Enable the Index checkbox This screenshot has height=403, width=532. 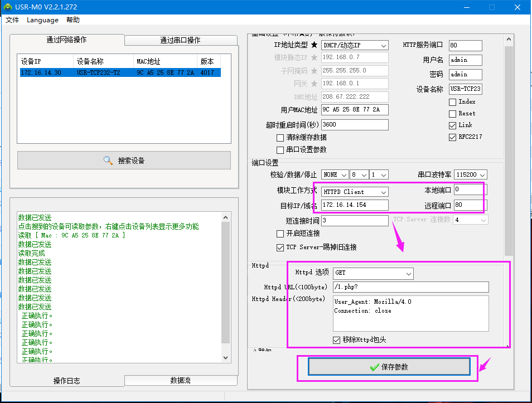point(452,102)
